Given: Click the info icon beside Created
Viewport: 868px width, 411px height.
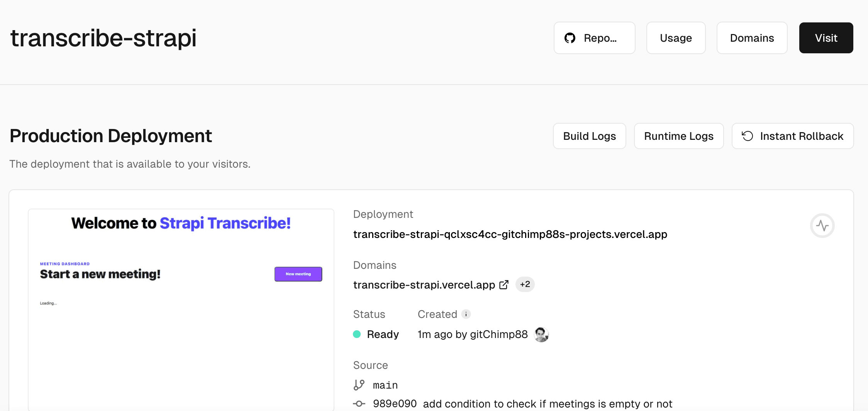Looking at the screenshot, I should point(466,314).
